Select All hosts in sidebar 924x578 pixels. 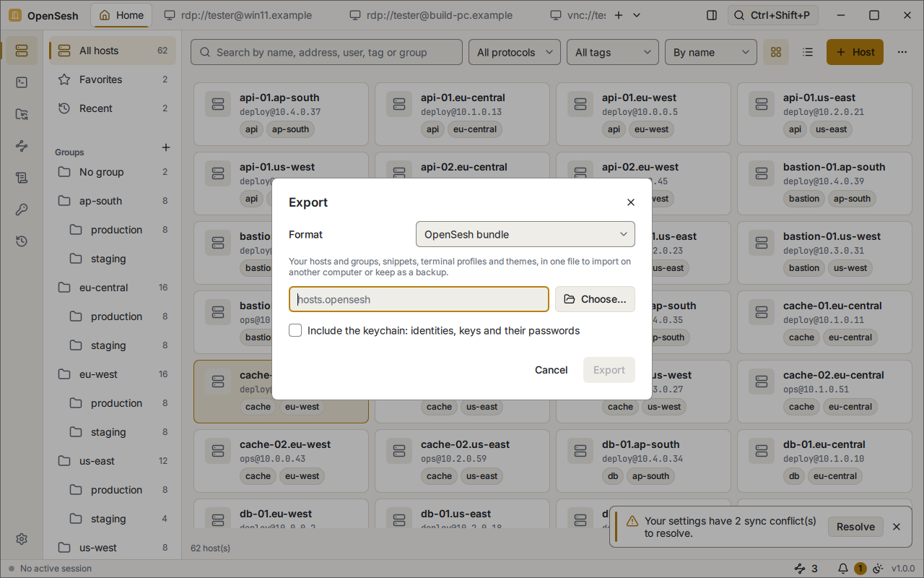point(113,51)
